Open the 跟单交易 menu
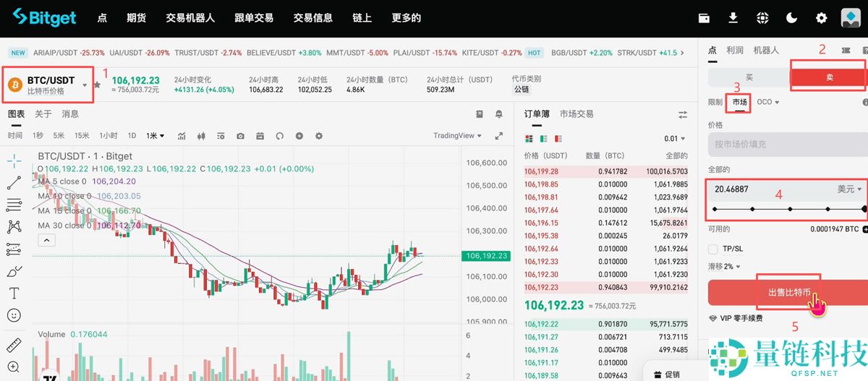The width and height of the screenshot is (868, 381). (254, 18)
